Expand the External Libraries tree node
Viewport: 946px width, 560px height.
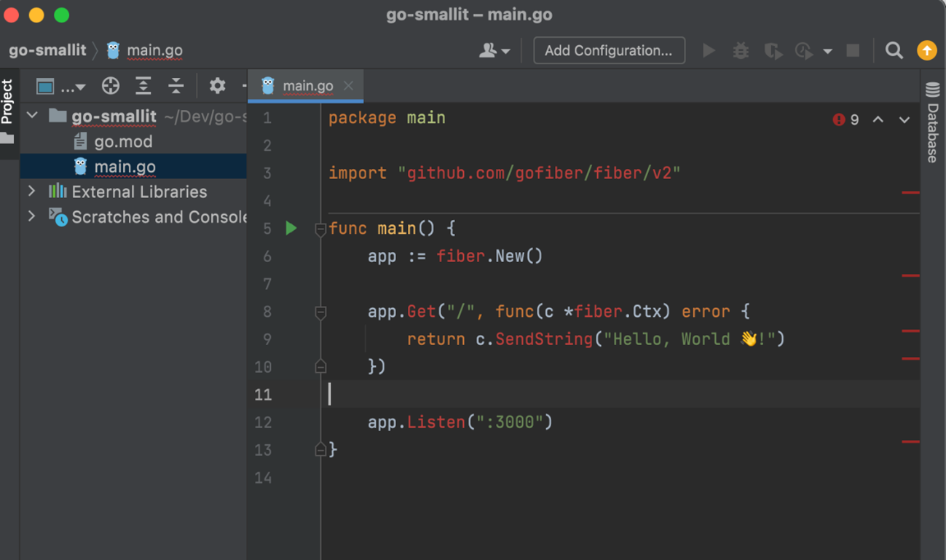[32, 192]
